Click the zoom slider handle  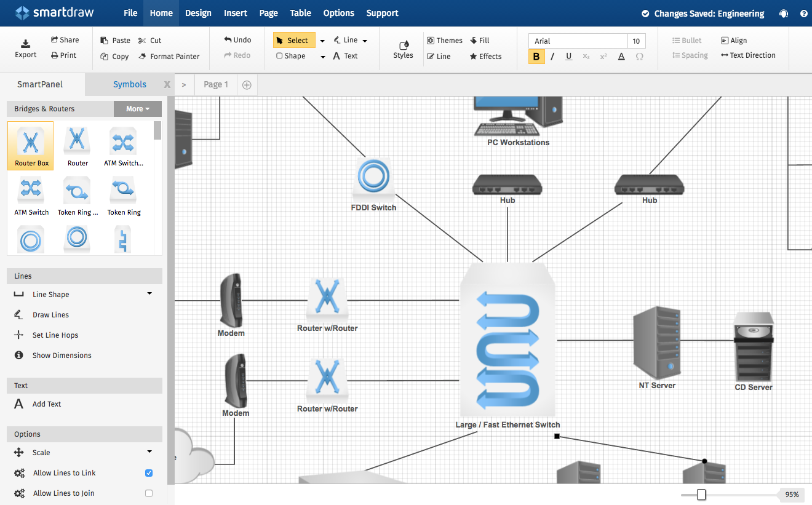tap(701, 495)
